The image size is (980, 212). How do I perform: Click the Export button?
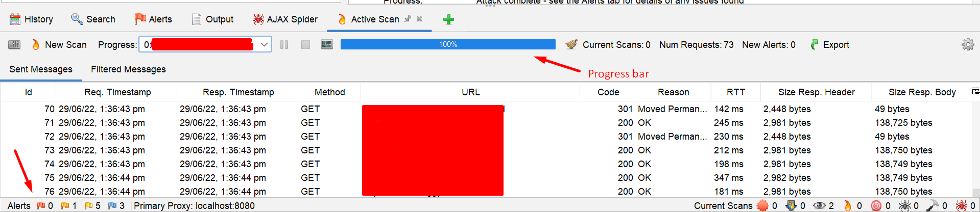pyautogui.click(x=830, y=45)
